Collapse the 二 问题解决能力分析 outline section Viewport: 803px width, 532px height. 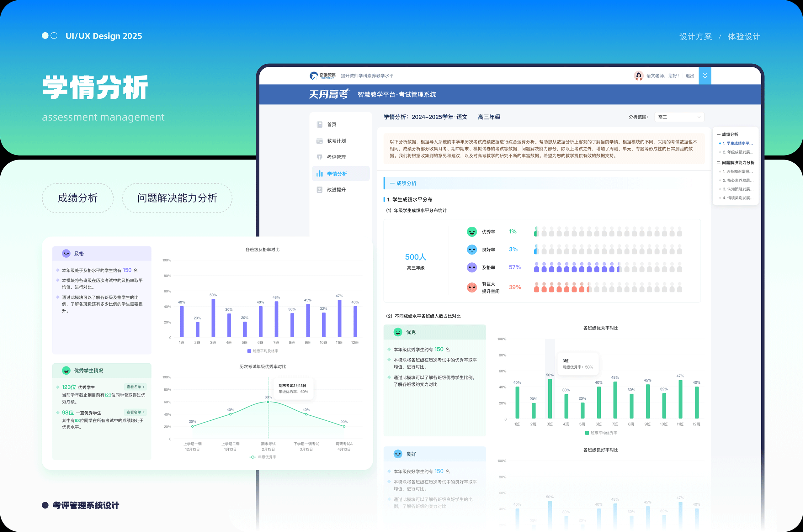click(735, 162)
